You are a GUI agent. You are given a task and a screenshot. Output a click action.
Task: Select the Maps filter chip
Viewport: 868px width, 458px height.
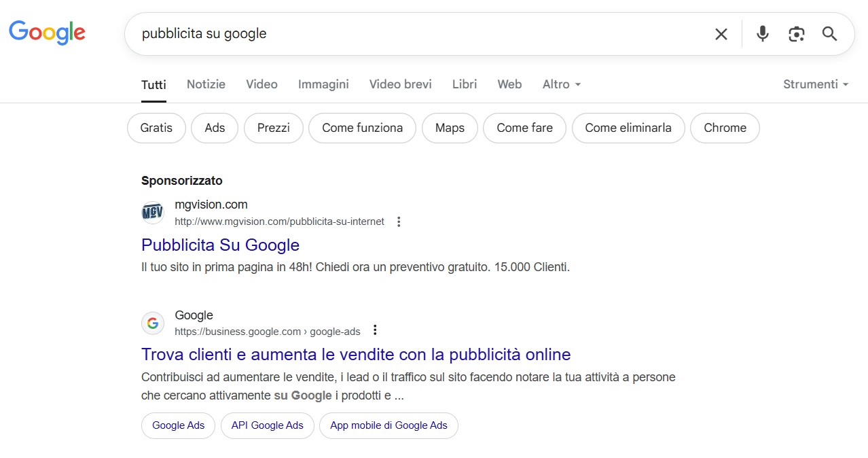click(450, 128)
